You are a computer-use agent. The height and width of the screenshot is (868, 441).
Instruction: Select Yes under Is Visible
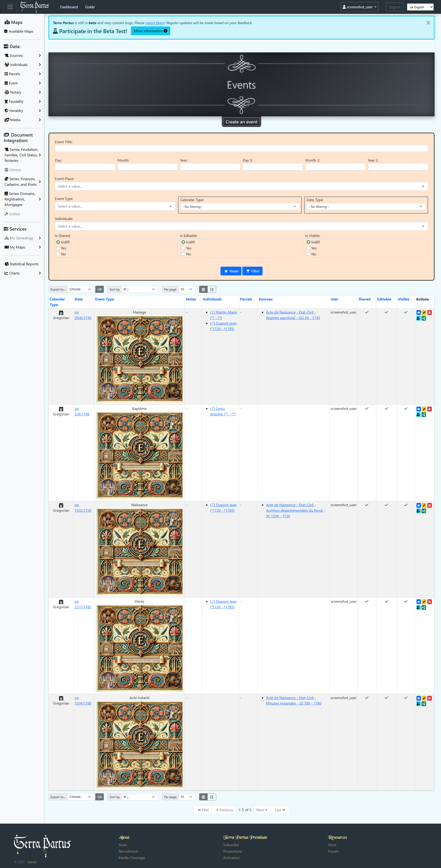tap(308, 248)
